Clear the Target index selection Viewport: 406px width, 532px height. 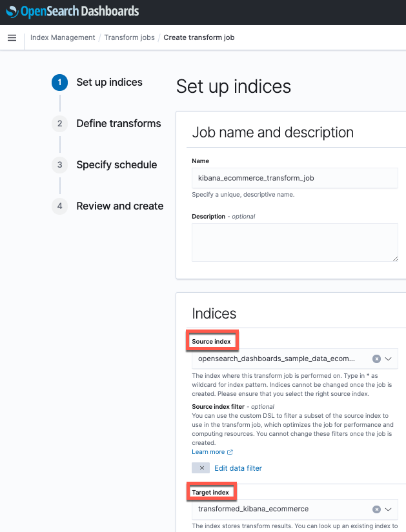coord(376,509)
